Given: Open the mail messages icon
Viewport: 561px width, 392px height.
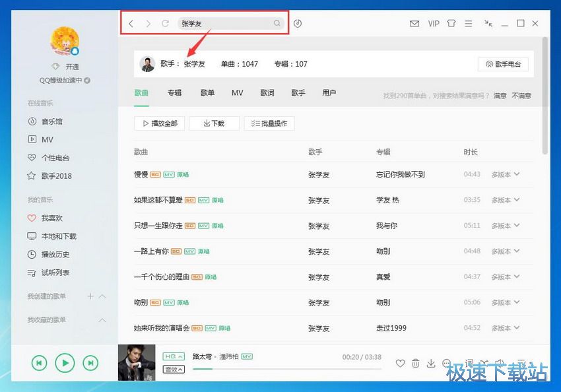Looking at the screenshot, I should point(414,24).
